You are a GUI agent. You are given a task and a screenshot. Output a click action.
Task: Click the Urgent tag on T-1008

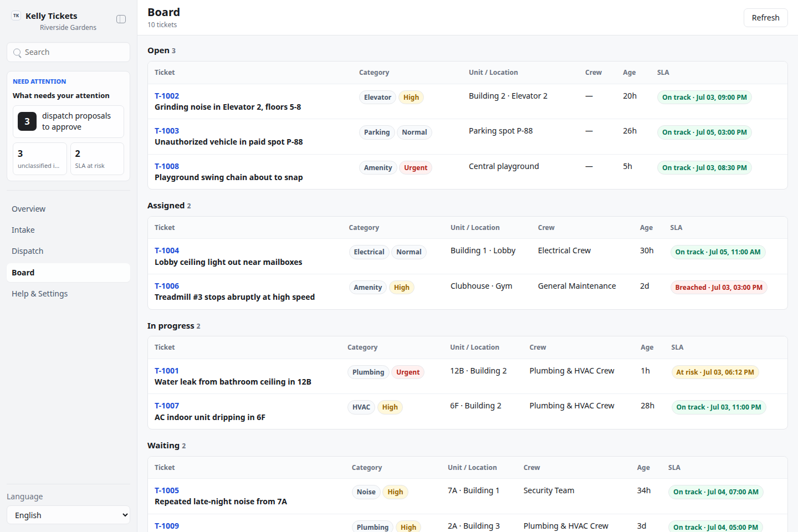coord(416,168)
